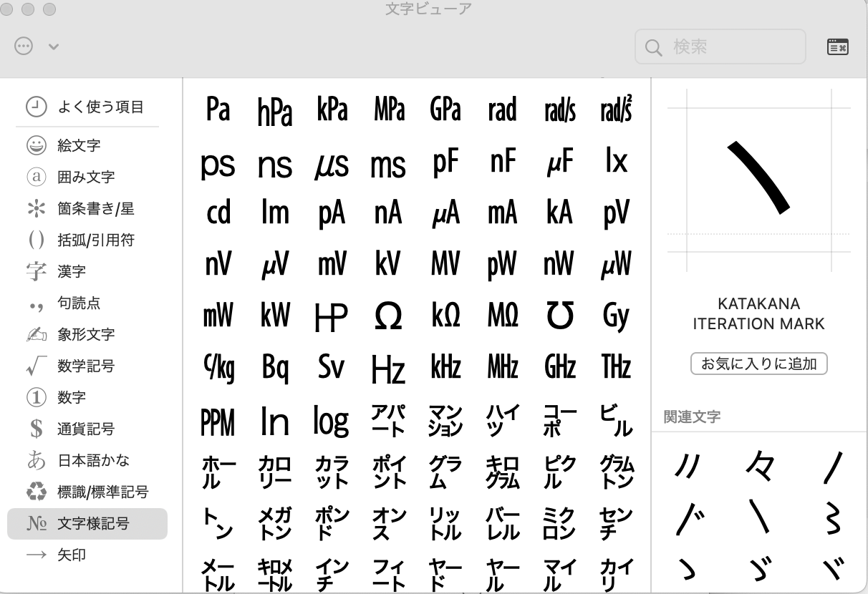Select the kHz character in grid

(x=445, y=368)
